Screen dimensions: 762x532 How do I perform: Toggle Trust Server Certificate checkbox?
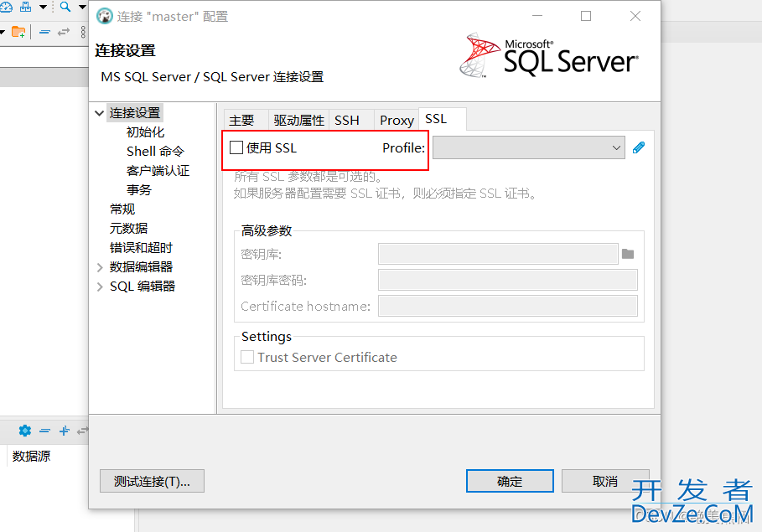click(246, 357)
